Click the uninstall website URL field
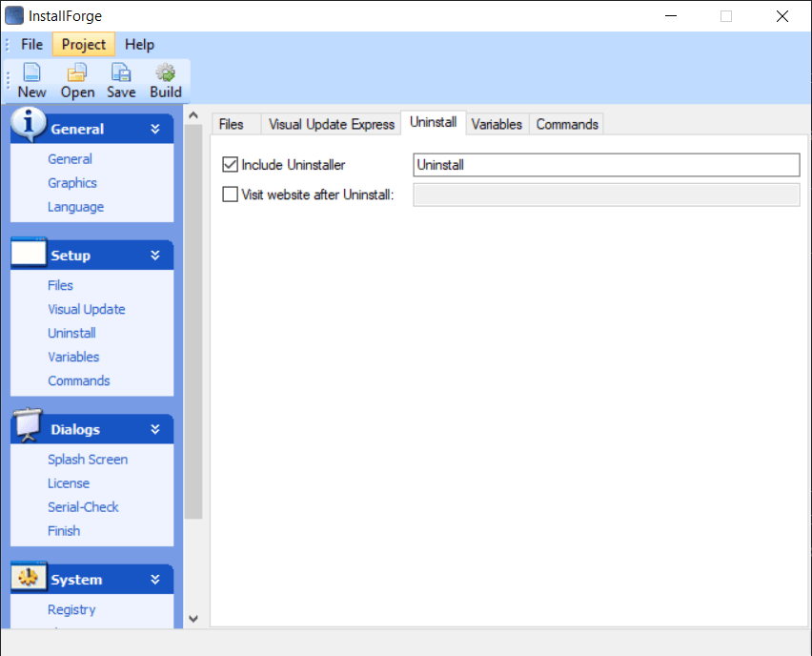The image size is (812, 656). (606, 195)
